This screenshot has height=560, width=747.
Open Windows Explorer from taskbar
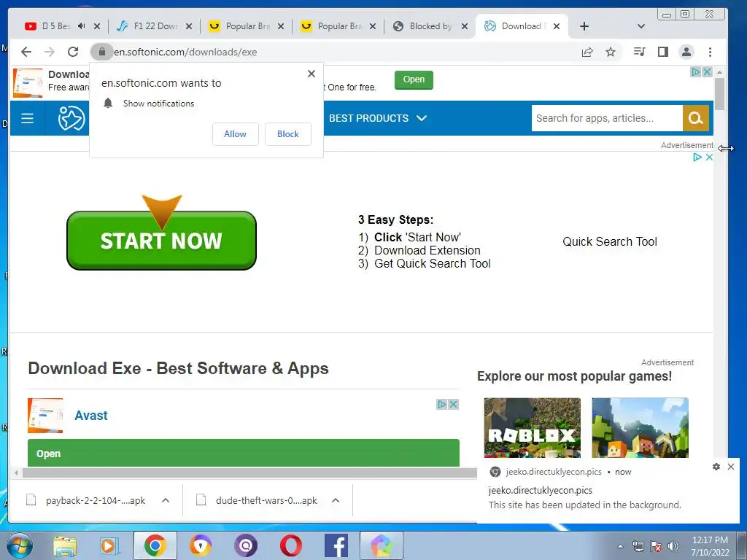(65, 546)
